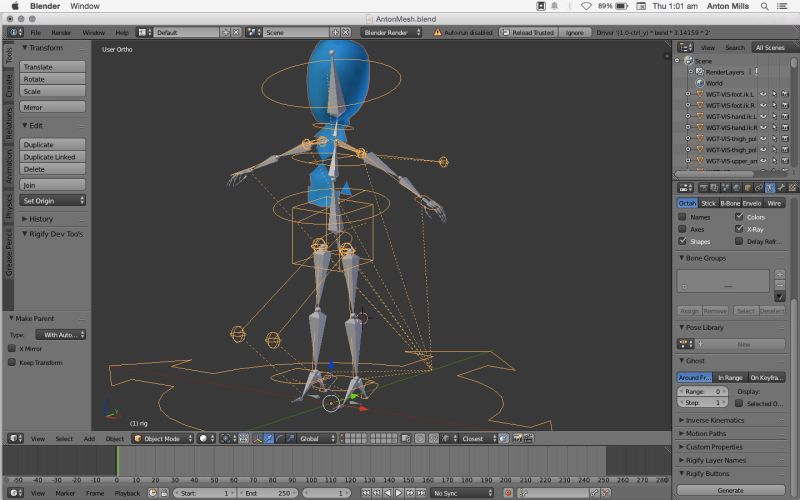This screenshot has width=800, height=500.
Task: Open the Bone properties tab icon
Action: pyautogui.click(x=781, y=188)
